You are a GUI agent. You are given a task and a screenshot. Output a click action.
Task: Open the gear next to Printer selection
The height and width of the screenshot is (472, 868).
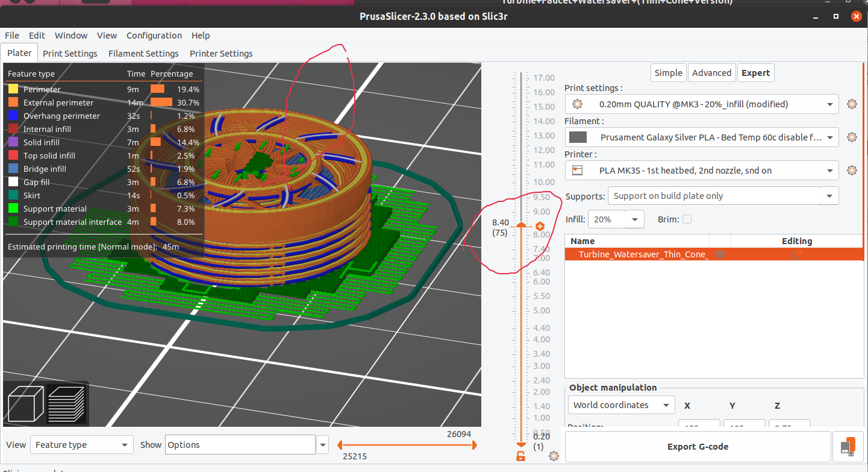click(852, 170)
